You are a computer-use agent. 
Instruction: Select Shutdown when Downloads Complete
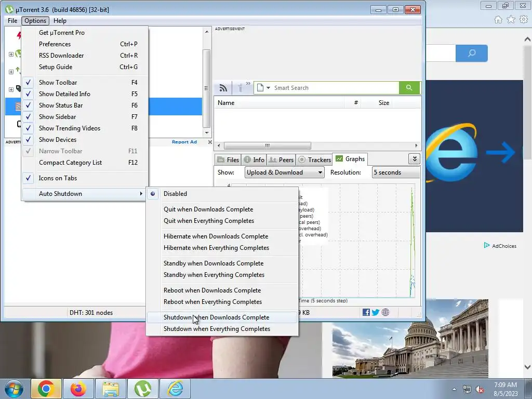(222, 317)
